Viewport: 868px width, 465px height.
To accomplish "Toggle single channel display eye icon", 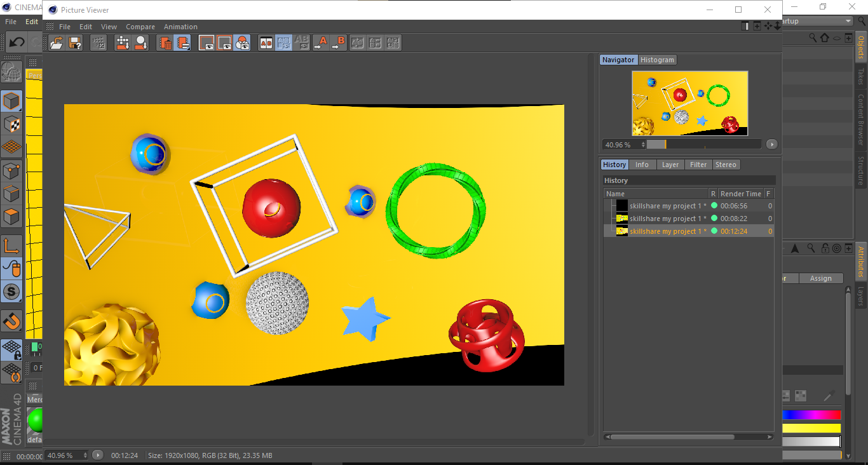I will pos(207,43).
